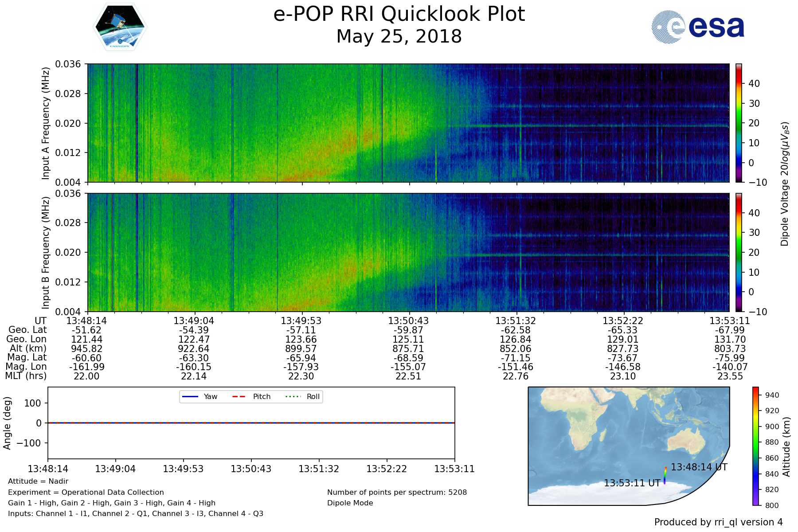This screenshot has height=532, width=798.
Task: Select the green dotted Roll legend entry
Action: click(x=303, y=396)
